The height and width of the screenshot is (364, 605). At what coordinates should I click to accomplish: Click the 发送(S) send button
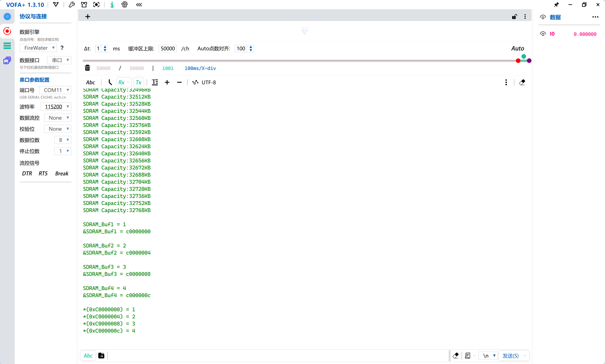(x=510, y=356)
